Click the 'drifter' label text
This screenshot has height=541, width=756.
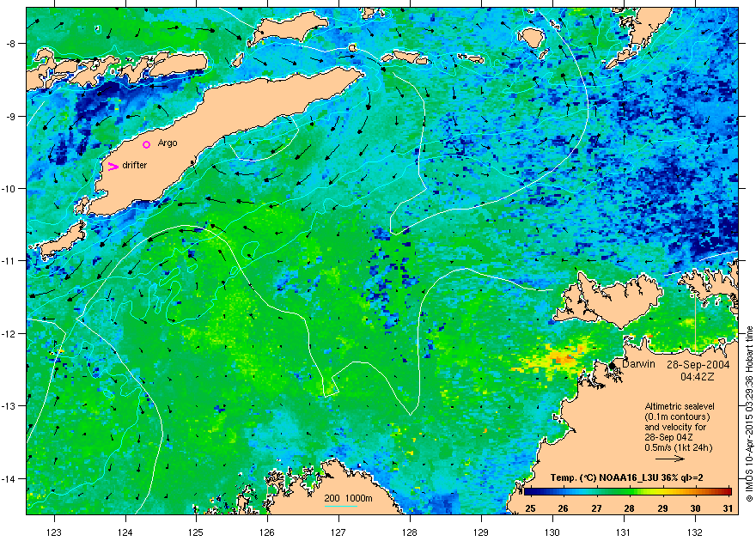[135, 165]
